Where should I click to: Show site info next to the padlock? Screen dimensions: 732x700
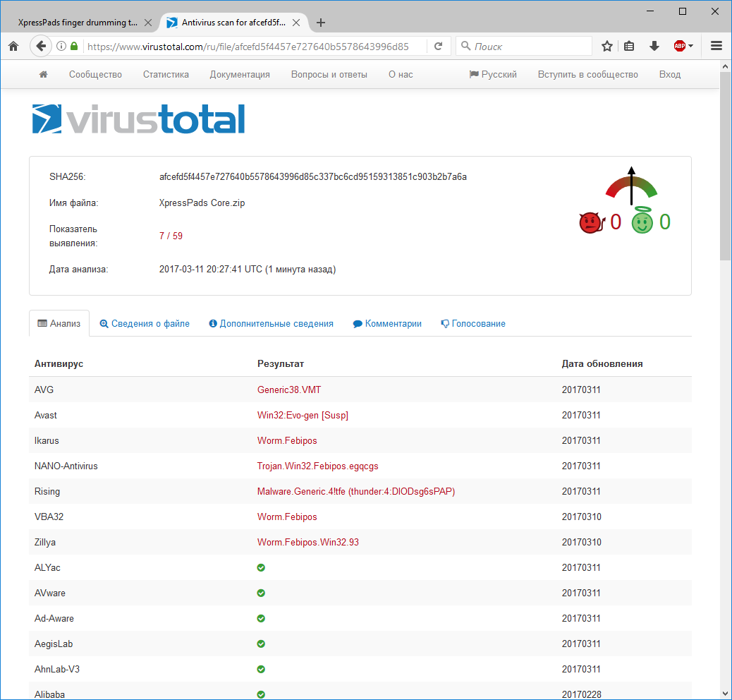(x=61, y=47)
